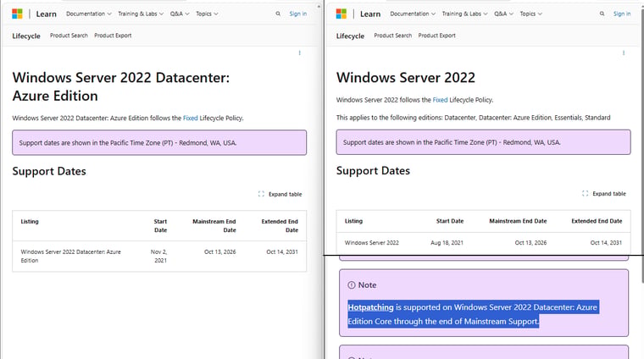The height and width of the screenshot is (359, 644).
Task: Go to Product Search in left window
Action: [x=69, y=36]
